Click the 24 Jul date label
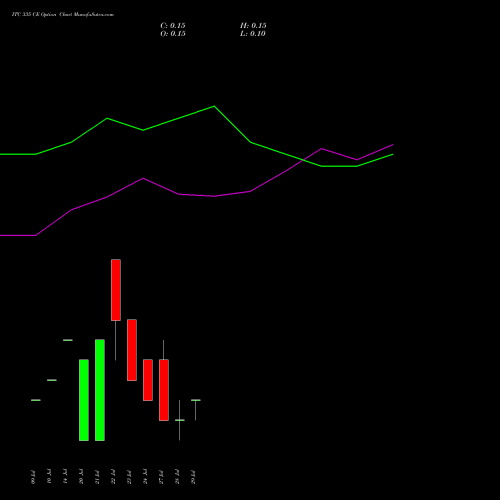The height and width of the screenshot is (500, 500). coord(145,477)
